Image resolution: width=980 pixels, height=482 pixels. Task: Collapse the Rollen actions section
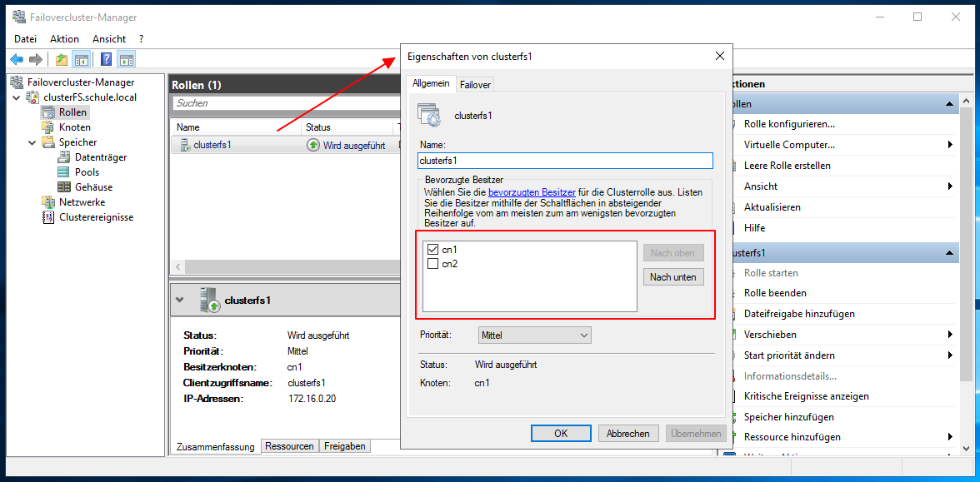pos(948,102)
